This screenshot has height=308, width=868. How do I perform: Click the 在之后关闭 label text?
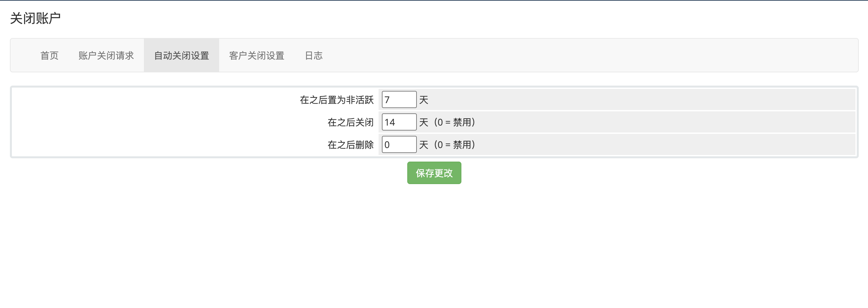click(351, 122)
